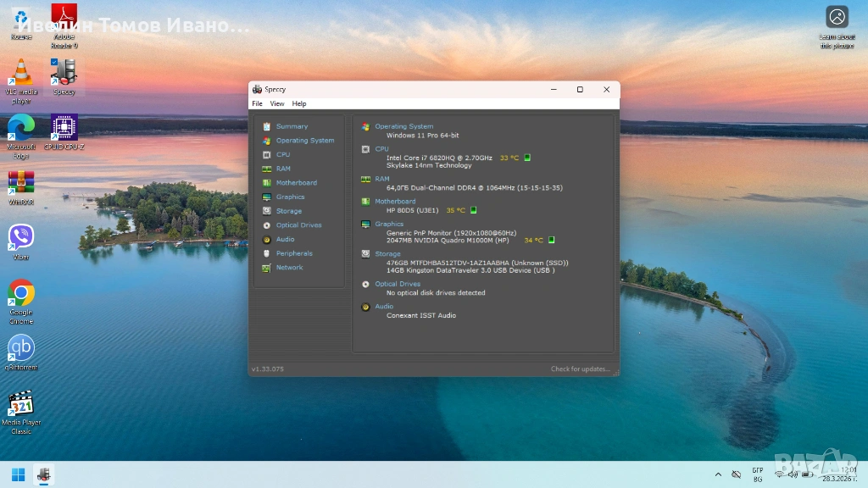
Task: Select Storage in the sidebar
Action: click(x=288, y=211)
